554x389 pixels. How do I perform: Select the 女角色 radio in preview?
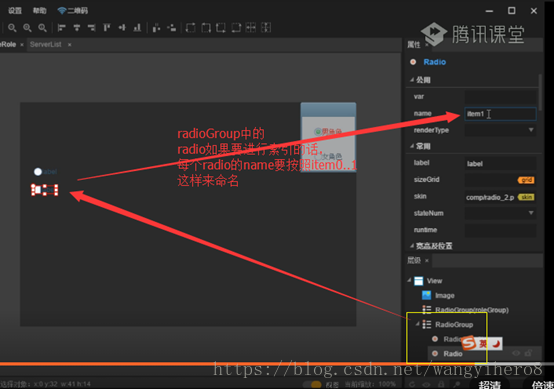[328, 157]
